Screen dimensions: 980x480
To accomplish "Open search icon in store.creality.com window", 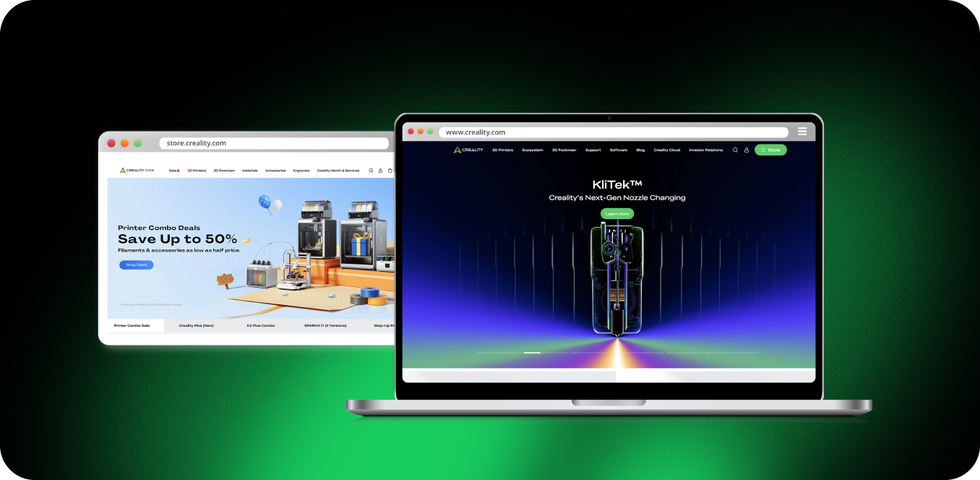I will pos(371,171).
